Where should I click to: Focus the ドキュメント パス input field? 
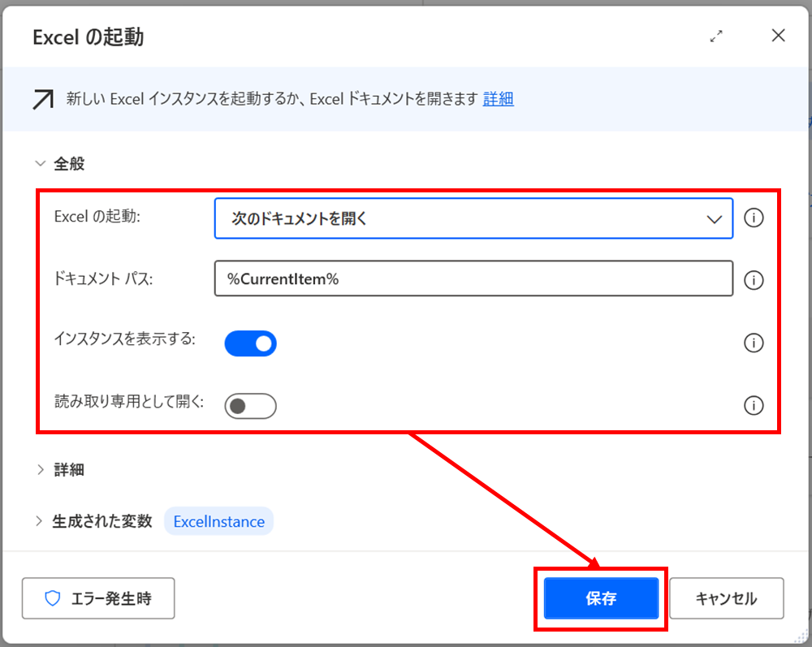474,278
